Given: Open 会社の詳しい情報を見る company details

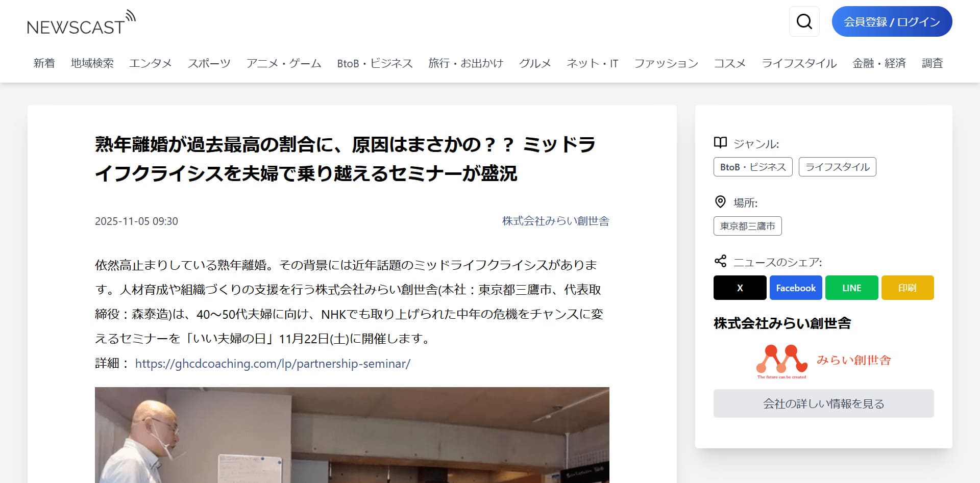Looking at the screenshot, I should [823, 403].
